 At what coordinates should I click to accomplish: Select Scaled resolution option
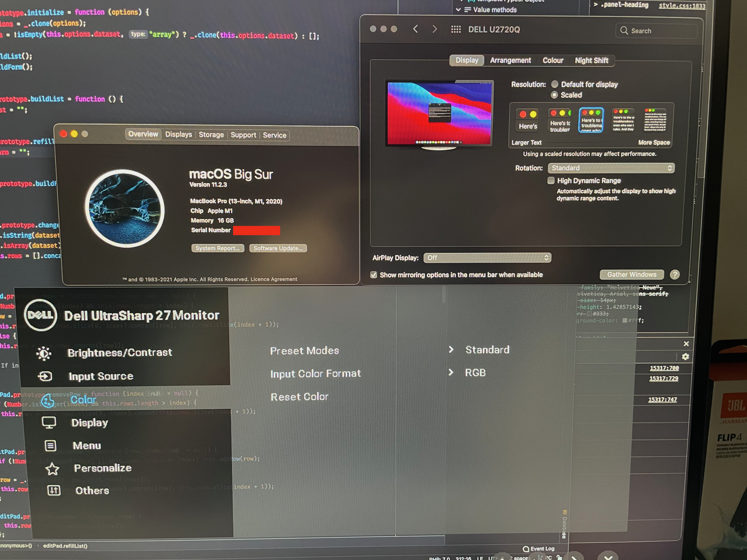point(555,95)
